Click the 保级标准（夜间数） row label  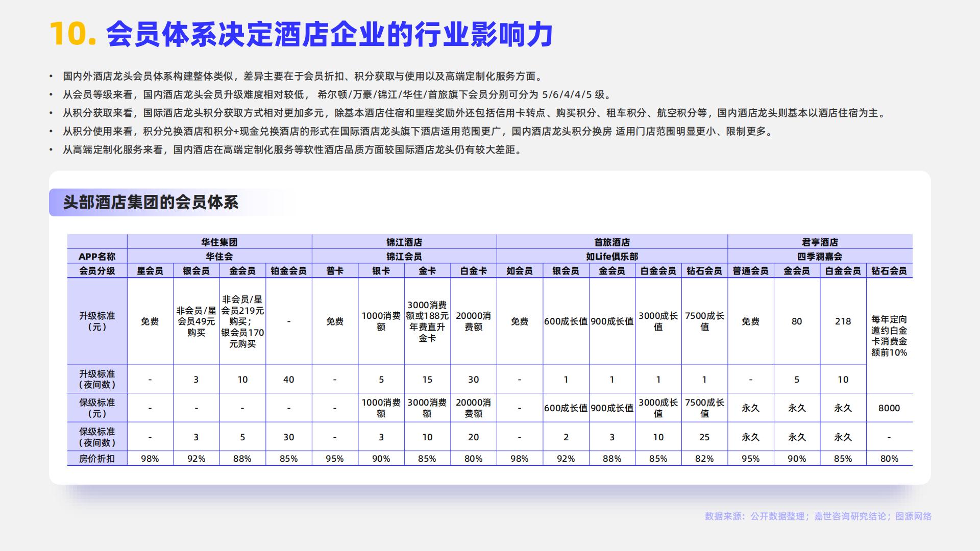tap(97, 437)
